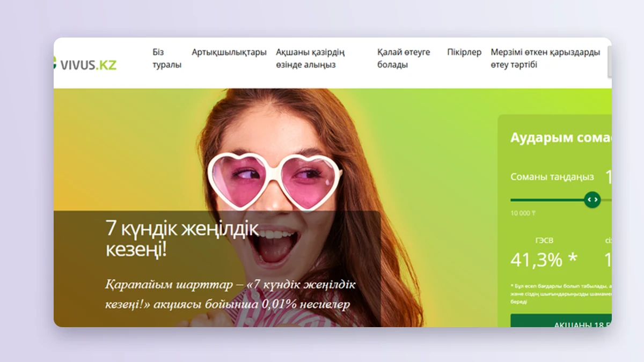This screenshot has width=644, height=362.
Task: Click the ГЭСВ label
Action: coord(544,240)
